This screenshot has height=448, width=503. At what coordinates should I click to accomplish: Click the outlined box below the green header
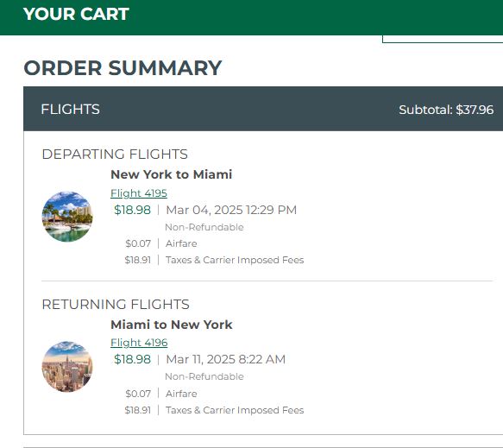pyautogui.click(x=443, y=39)
